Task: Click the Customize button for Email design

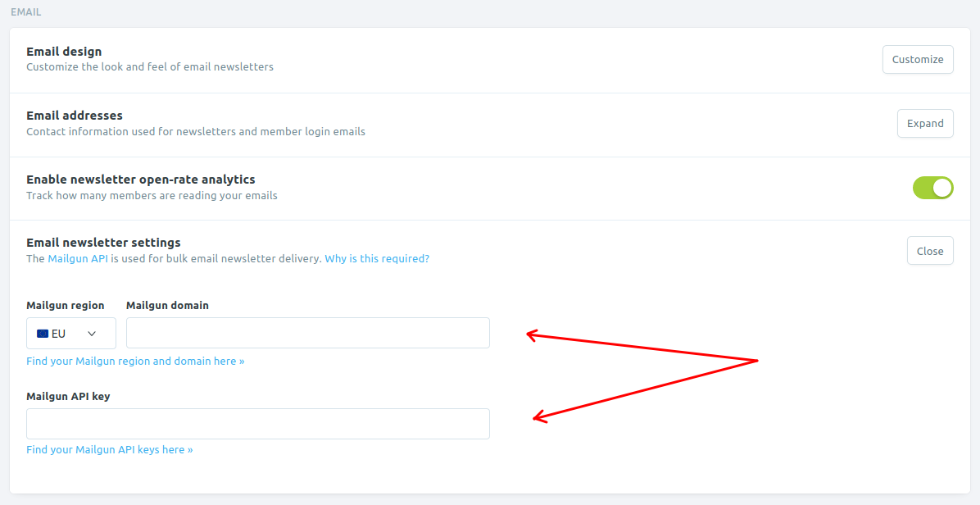Action: (x=918, y=59)
